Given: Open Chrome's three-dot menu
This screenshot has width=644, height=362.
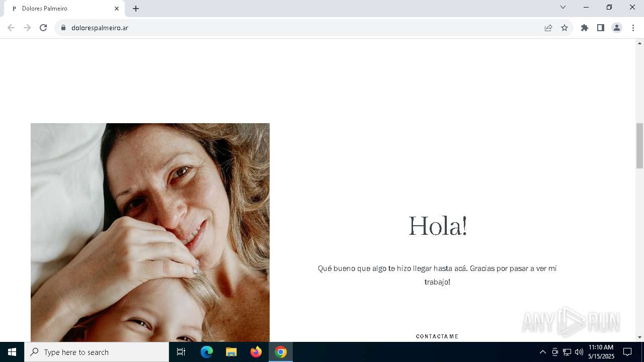Looking at the screenshot, I should tap(633, 28).
